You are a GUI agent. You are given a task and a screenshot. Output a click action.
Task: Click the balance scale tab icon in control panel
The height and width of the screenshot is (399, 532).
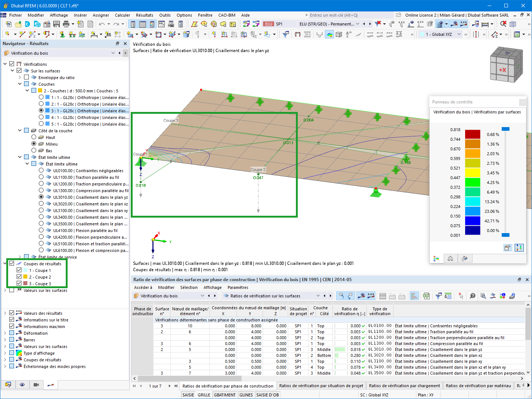(x=450, y=259)
